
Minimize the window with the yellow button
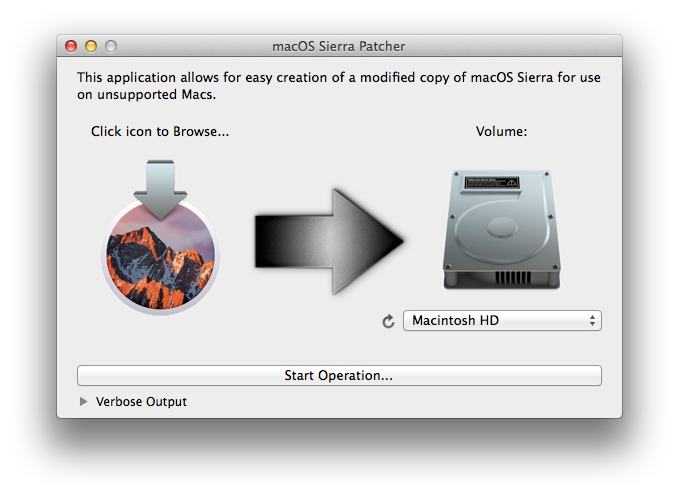point(91,46)
